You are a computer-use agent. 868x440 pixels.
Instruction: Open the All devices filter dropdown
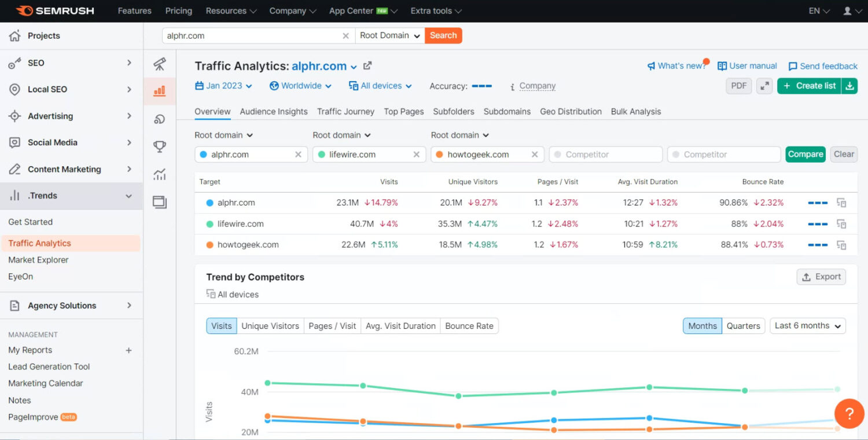380,86
